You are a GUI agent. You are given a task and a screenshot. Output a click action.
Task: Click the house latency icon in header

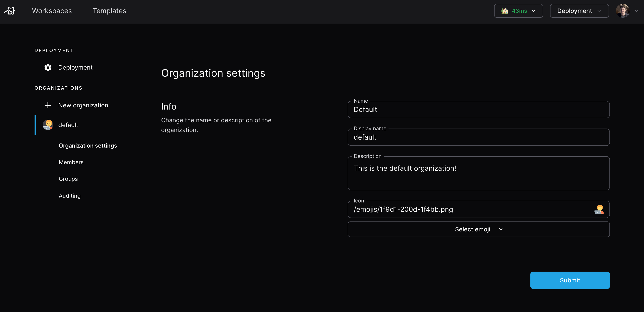point(504,11)
